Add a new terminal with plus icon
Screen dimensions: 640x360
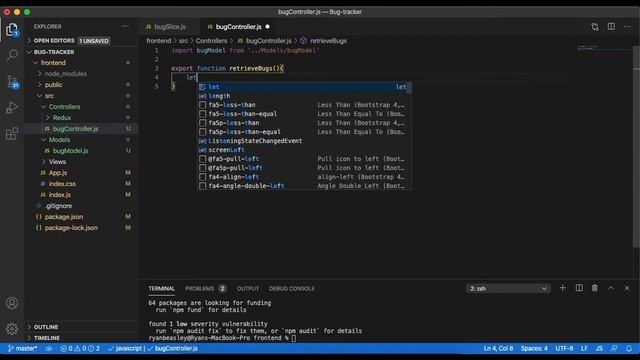click(562, 288)
